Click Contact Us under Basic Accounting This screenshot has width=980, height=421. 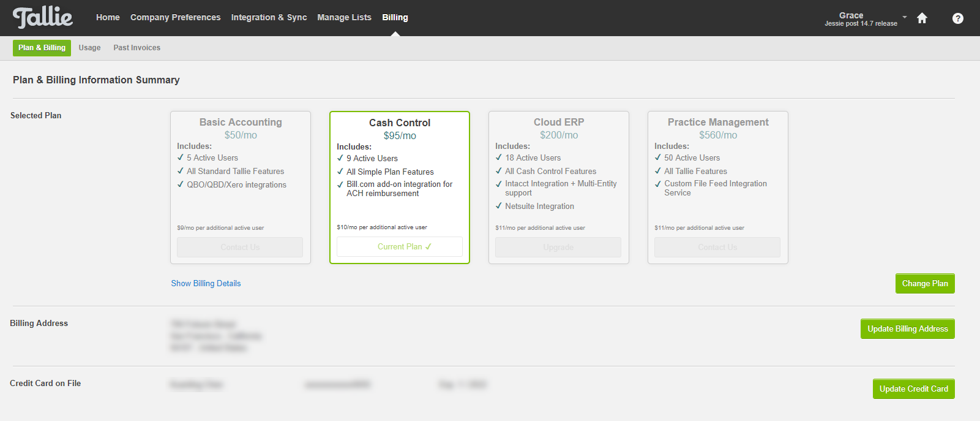(240, 248)
